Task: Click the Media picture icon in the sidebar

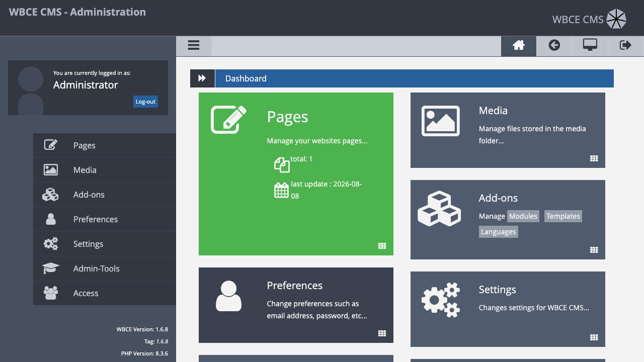Action: (51, 170)
